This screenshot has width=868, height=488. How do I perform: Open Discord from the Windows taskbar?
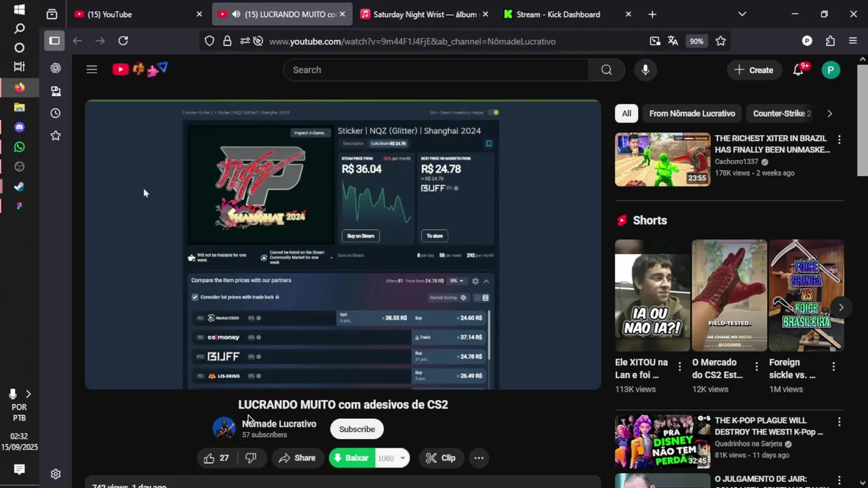tap(19, 127)
